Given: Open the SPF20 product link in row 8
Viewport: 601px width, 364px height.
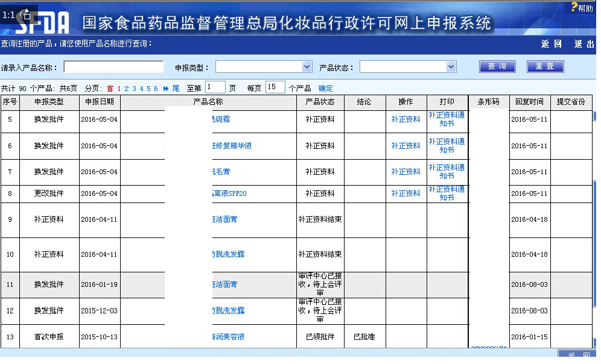Looking at the screenshot, I should pyautogui.click(x=229, y=193).
